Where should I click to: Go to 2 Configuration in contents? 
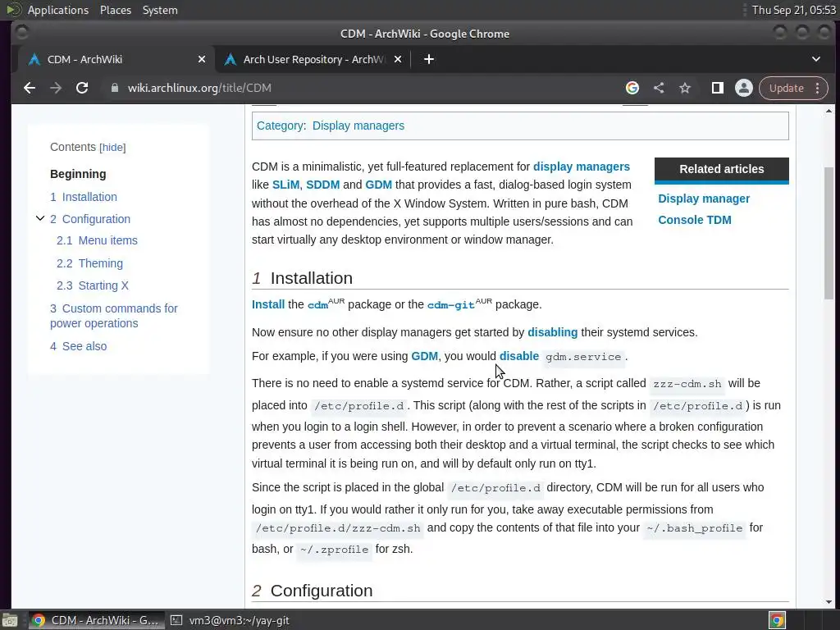pyautogui.click(x=90, y=219)
